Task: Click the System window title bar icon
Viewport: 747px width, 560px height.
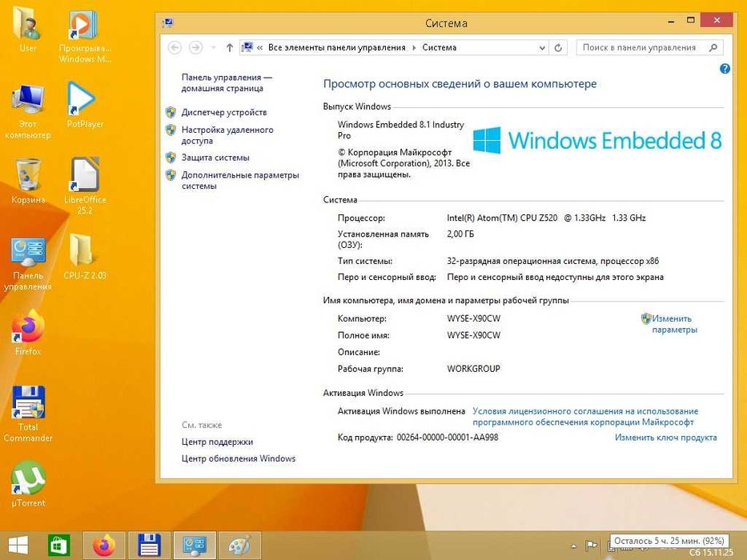Action: click(167, 22)
